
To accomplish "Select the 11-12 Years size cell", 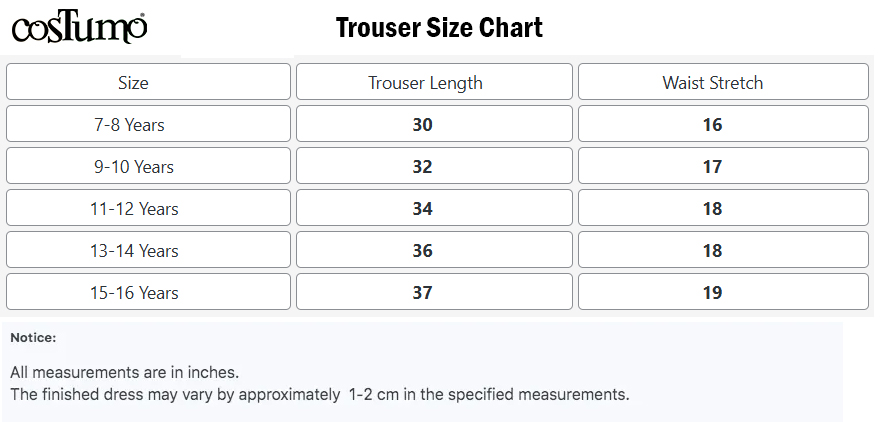I will pyautogui.click(x=148, y=208).
